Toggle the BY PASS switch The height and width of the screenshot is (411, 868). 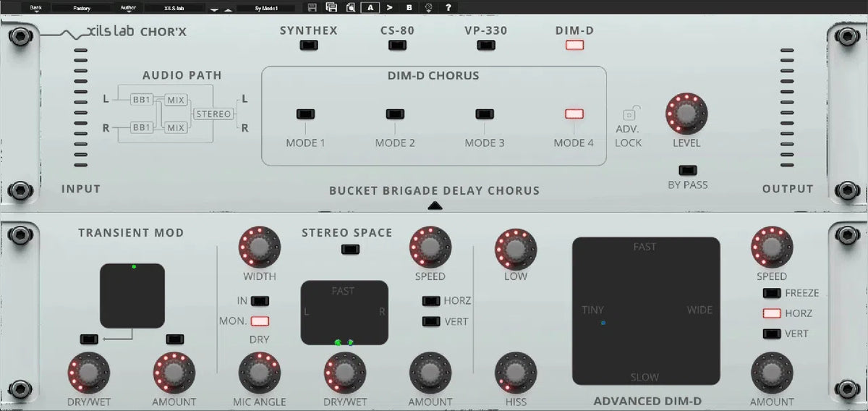coord(688,171)
